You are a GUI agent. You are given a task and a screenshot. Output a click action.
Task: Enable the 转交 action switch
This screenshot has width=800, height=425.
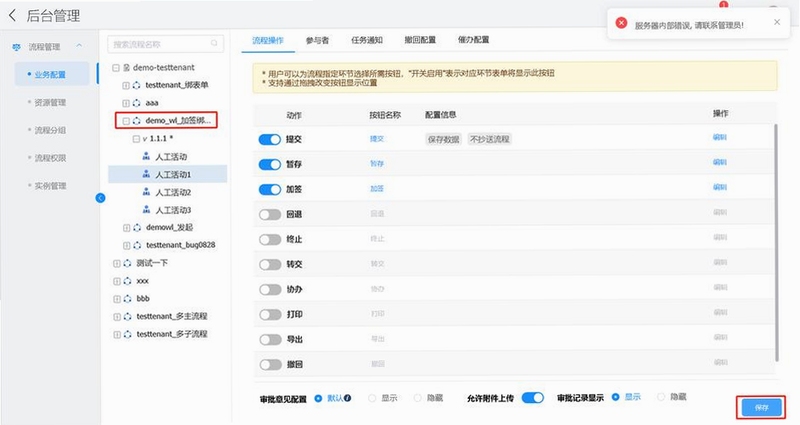pos(270,264)
